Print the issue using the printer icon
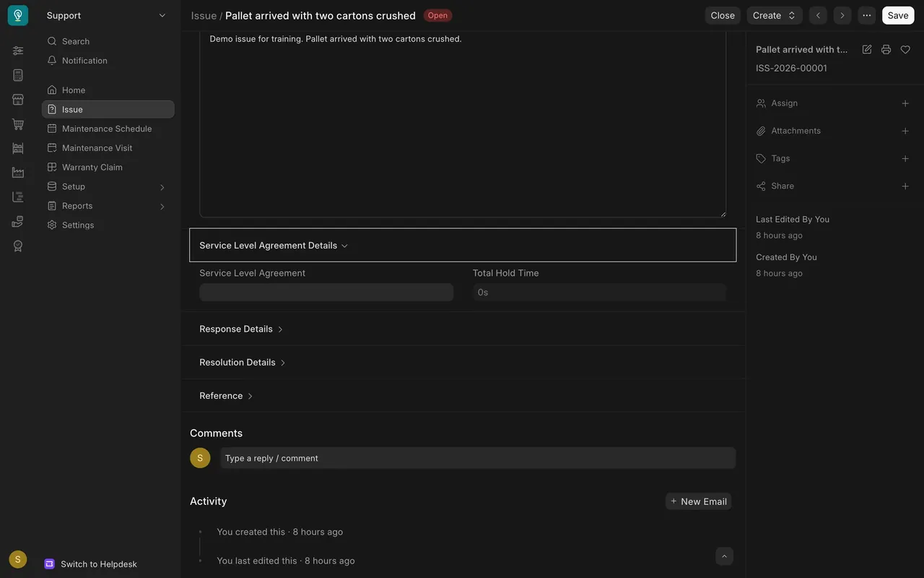 pyautogui.click(x=886, y=50)
